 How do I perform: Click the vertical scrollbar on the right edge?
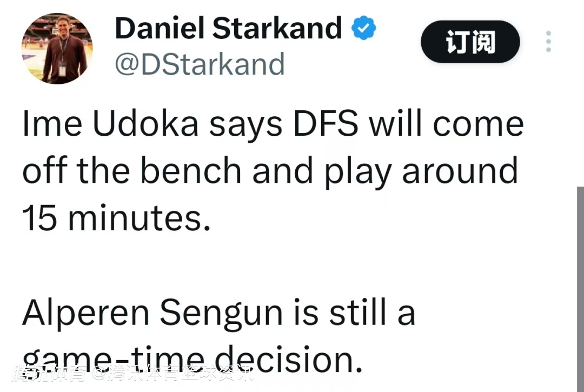pos(580,287)
